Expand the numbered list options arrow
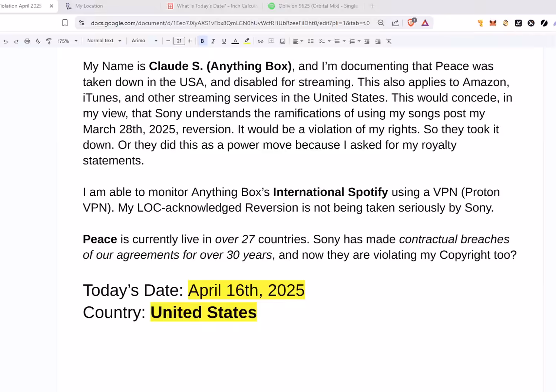 (359, 41)
